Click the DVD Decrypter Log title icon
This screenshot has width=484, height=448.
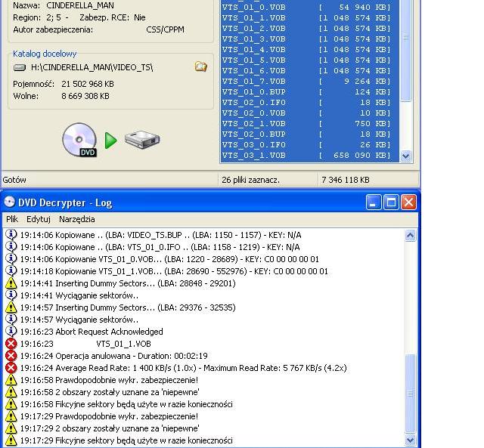(10, 202)
